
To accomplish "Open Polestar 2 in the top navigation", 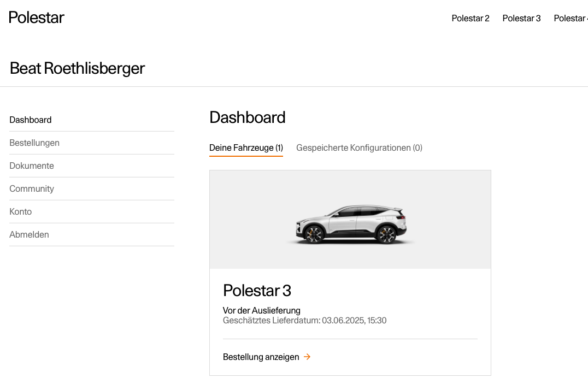I will point(471,19).
